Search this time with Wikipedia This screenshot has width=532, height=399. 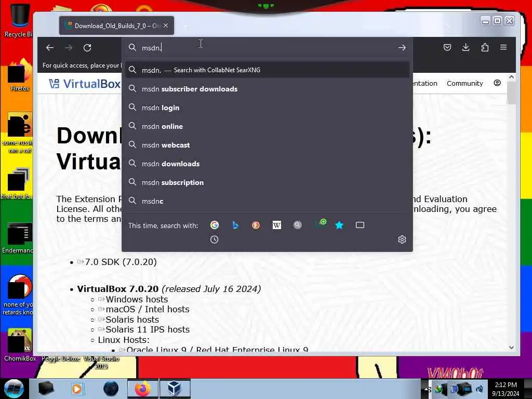click(277, 225)
